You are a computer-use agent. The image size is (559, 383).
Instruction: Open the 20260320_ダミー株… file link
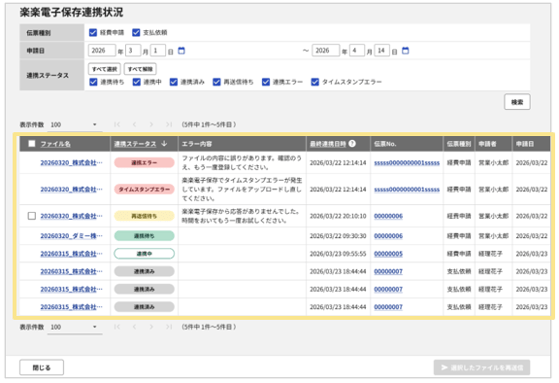tap(71, 236)
